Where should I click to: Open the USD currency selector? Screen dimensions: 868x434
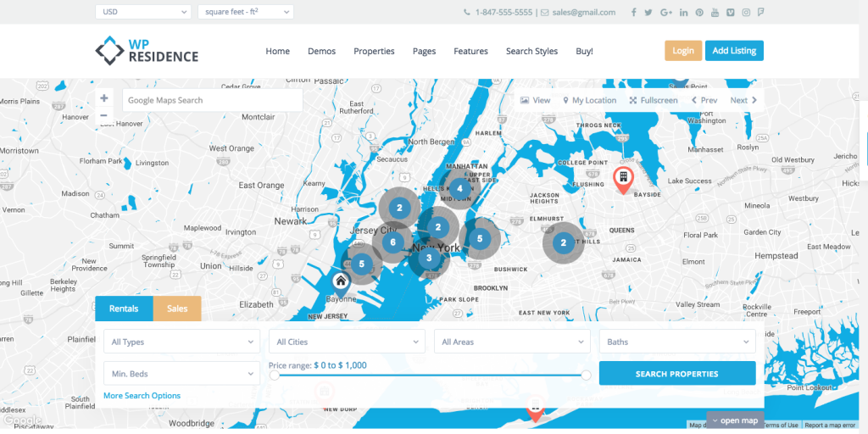143,12
